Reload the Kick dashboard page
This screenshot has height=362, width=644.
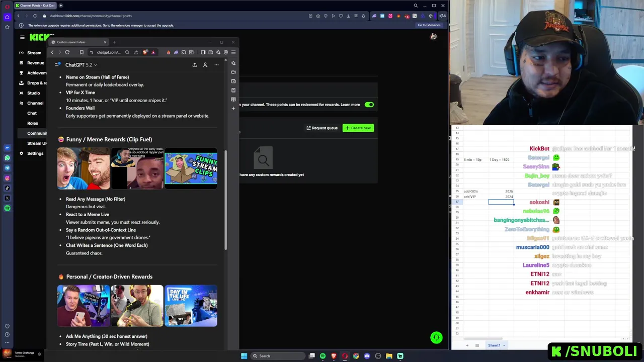[x=35, y=16]
